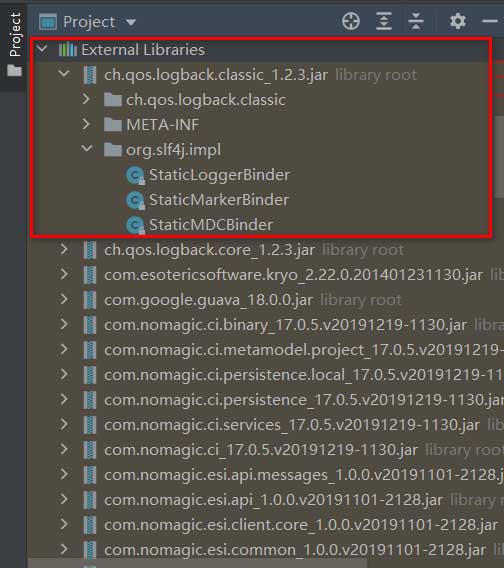
Task: Click the persistence.local jar icon
Action: click(90, 375)
